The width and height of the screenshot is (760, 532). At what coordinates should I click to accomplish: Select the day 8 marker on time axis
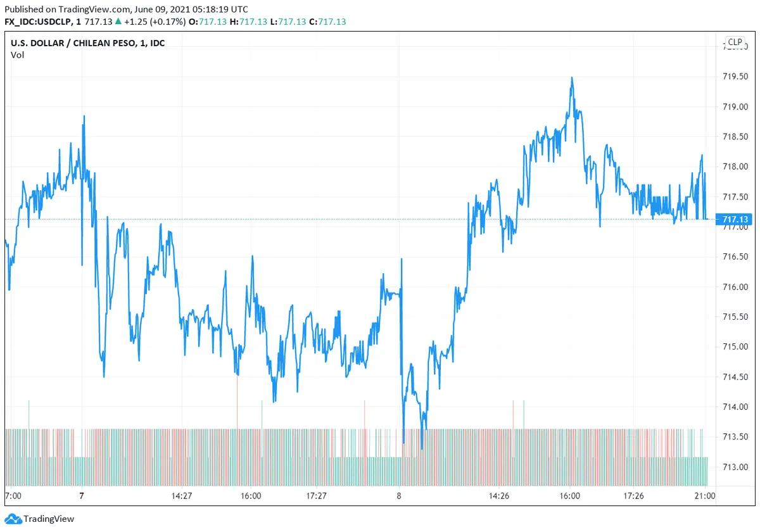(x=399, y=496)
